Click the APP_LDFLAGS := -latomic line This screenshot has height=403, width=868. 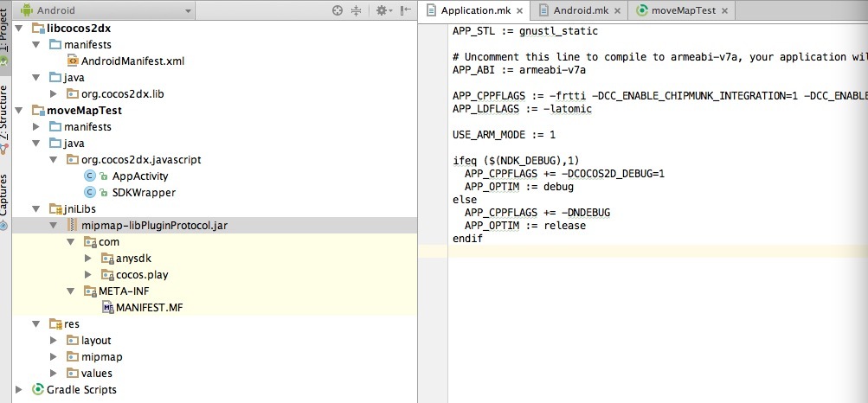[522, 109]
